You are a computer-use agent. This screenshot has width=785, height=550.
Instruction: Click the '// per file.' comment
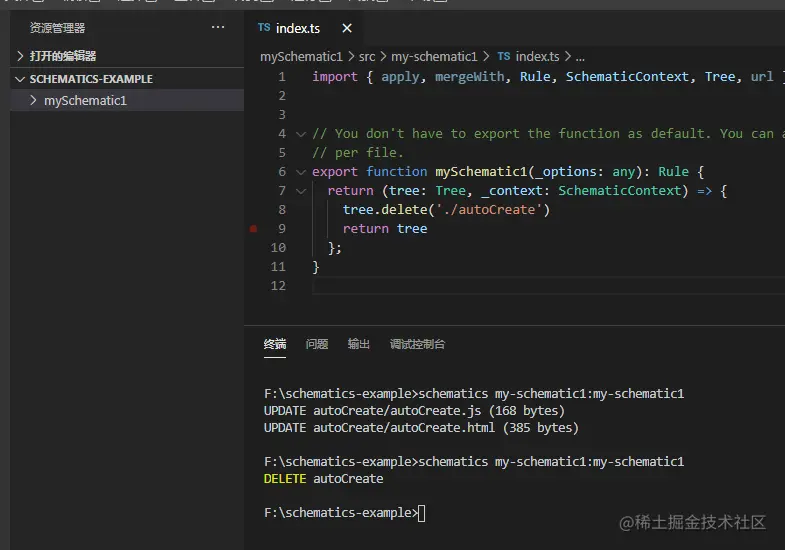tap(357, 152)
